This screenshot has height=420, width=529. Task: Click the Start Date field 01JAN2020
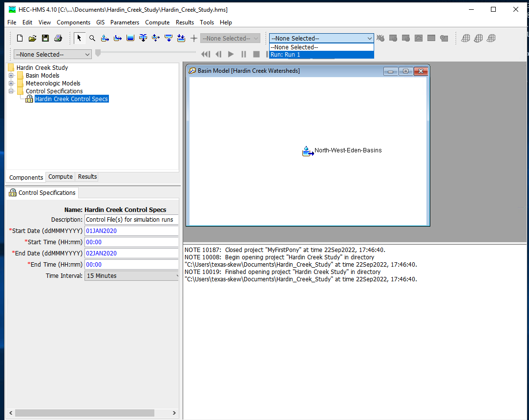131,231
